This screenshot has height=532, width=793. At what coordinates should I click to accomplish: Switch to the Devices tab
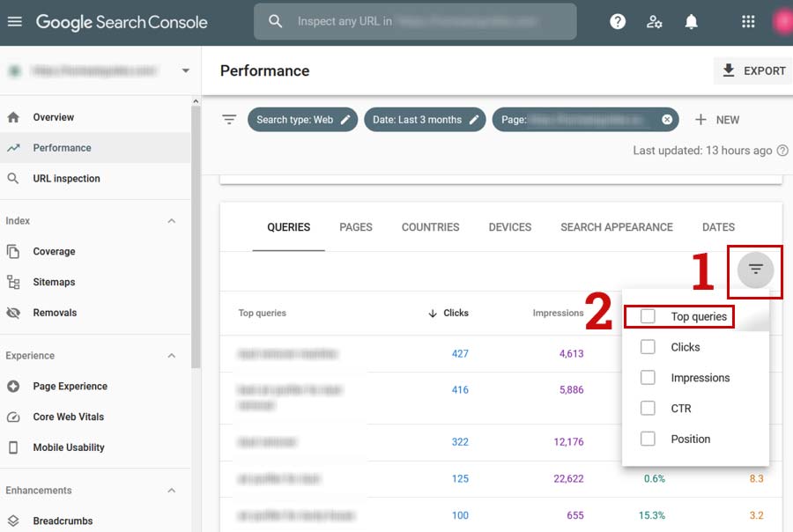pos(510,227)
